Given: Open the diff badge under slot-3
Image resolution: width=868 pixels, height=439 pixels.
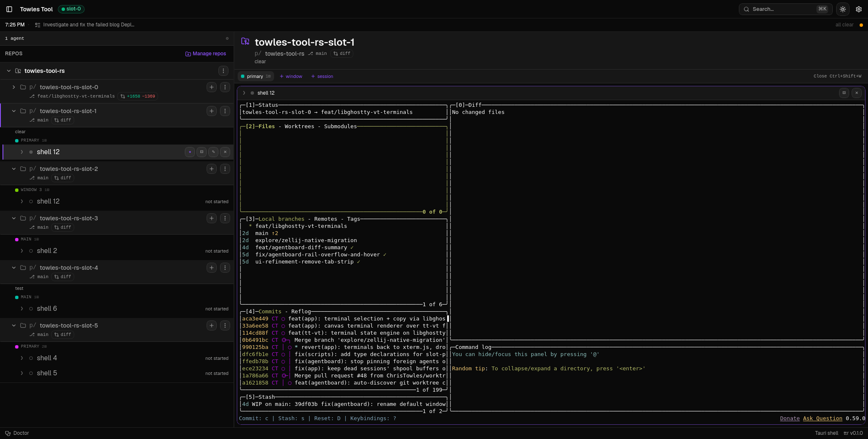Looking at the screenshot, I should coord(62,227).
